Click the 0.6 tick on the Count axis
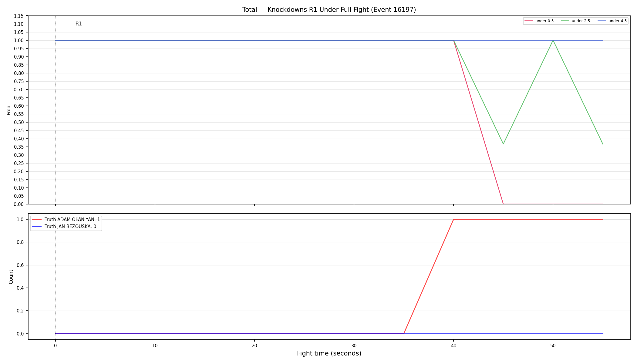 (x=20, y=265)
